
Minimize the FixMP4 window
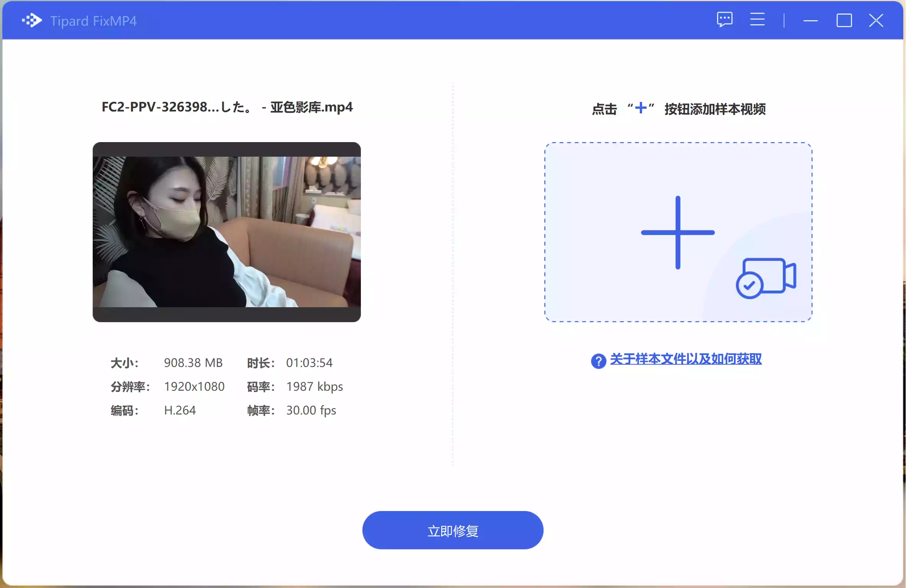tap(810, 21)
